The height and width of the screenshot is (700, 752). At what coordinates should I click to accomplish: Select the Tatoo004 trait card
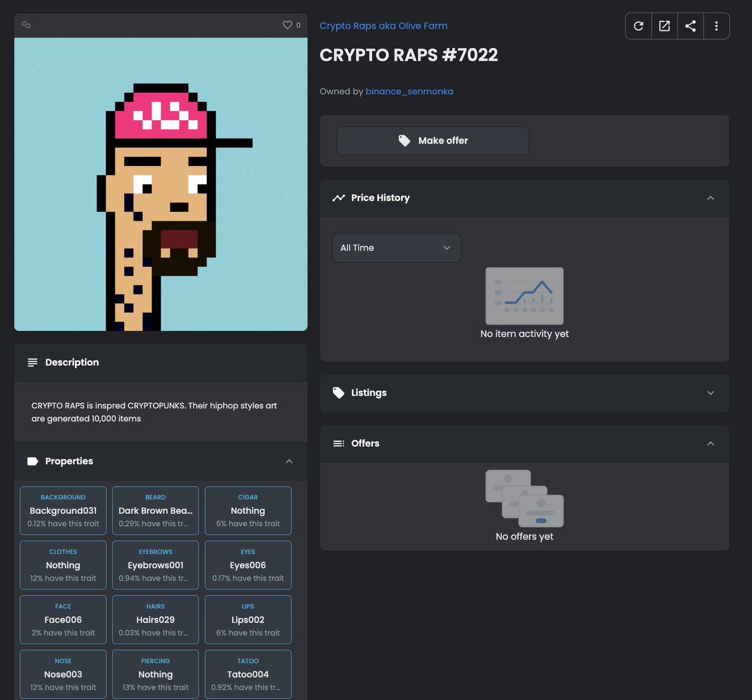click(x=248, y=674)
